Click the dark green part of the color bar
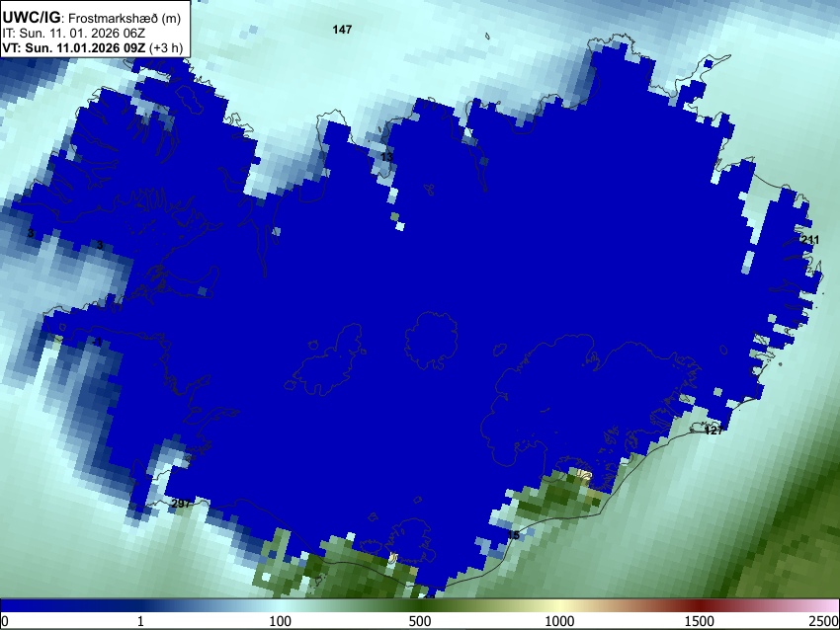 click(420, 606)
